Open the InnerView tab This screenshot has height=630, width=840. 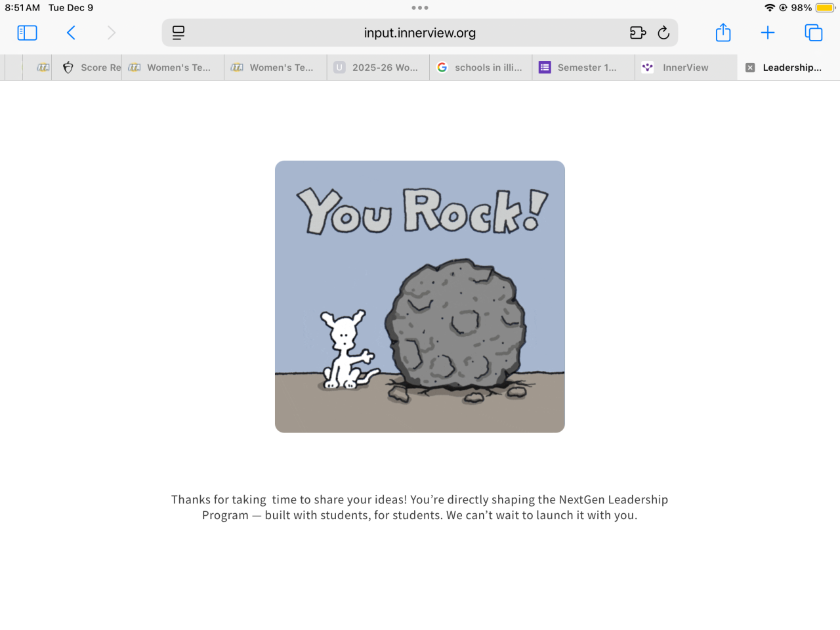(686, 68)
